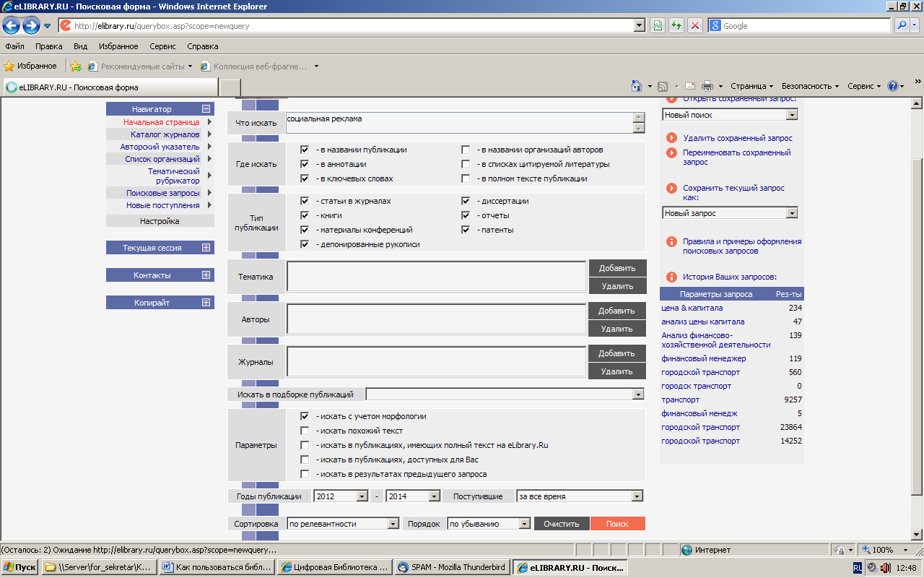The image size is (924, 578).
Task: Click the orange icon beside delete saved query
Action: click(x=672, y=137)
